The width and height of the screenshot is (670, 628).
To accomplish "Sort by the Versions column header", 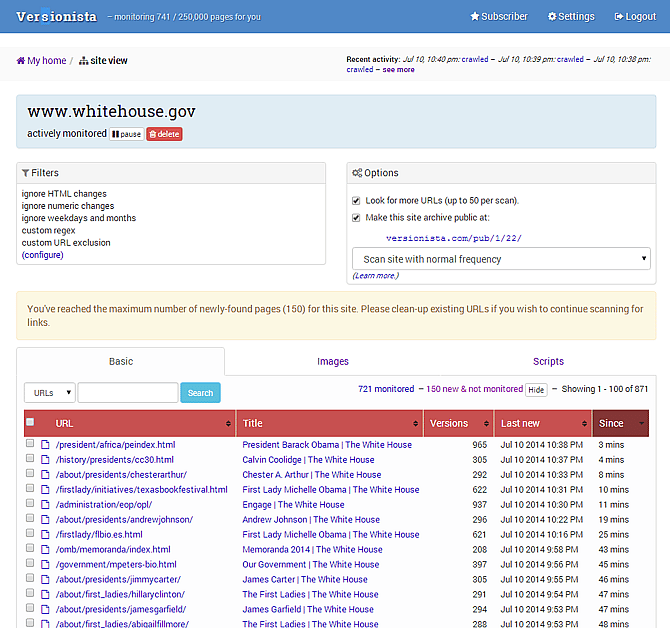I will 459,423.
